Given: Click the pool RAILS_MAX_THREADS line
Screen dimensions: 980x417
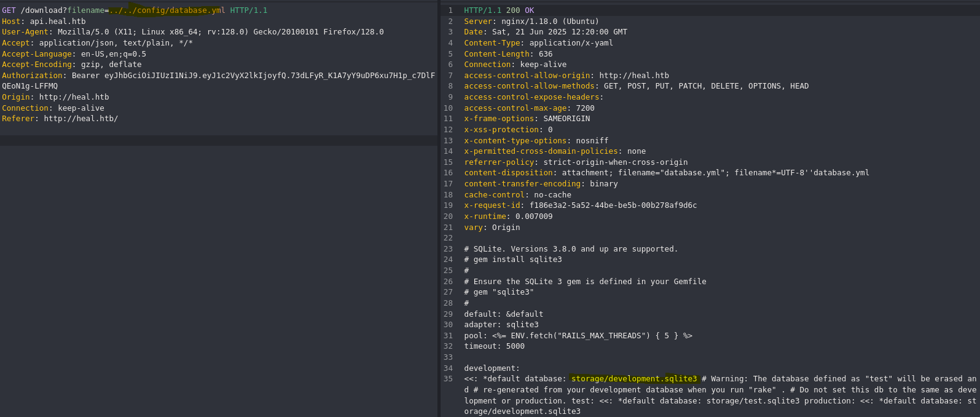Looking at the screenshot, I should point(578,336).
